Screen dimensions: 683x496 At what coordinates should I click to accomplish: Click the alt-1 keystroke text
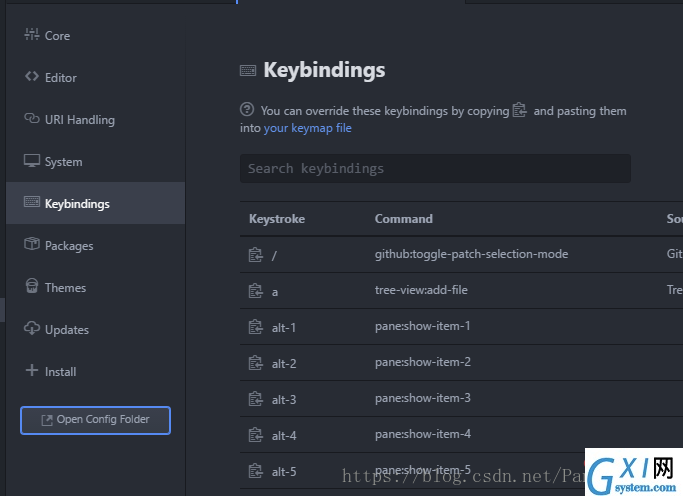click(284, 328)
